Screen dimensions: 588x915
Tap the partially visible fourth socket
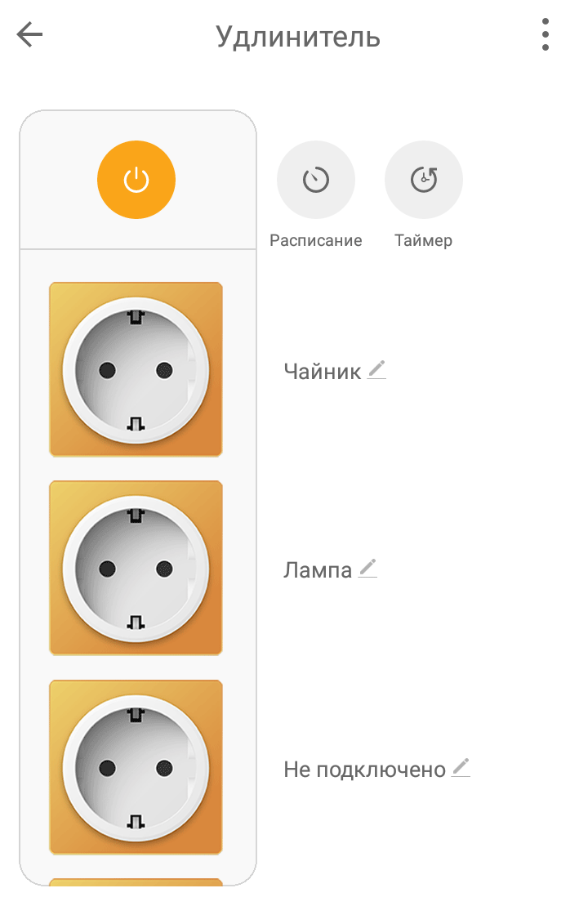point(136,882)
